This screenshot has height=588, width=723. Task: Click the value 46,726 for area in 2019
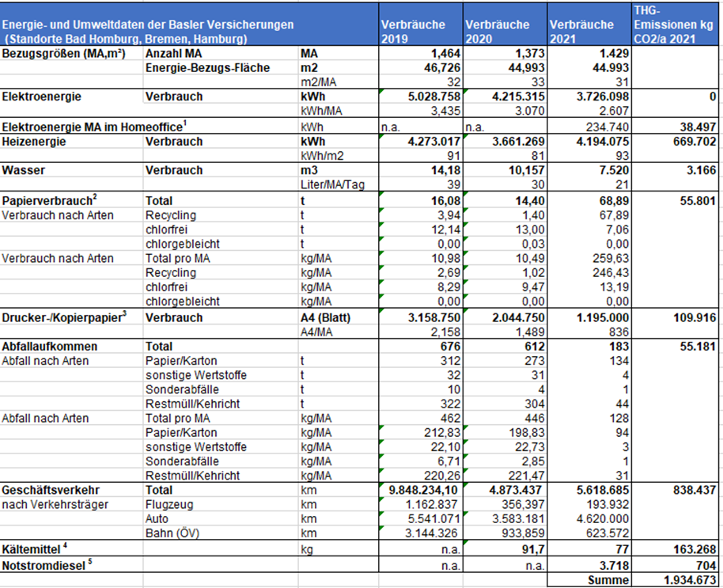pos(441,68)
